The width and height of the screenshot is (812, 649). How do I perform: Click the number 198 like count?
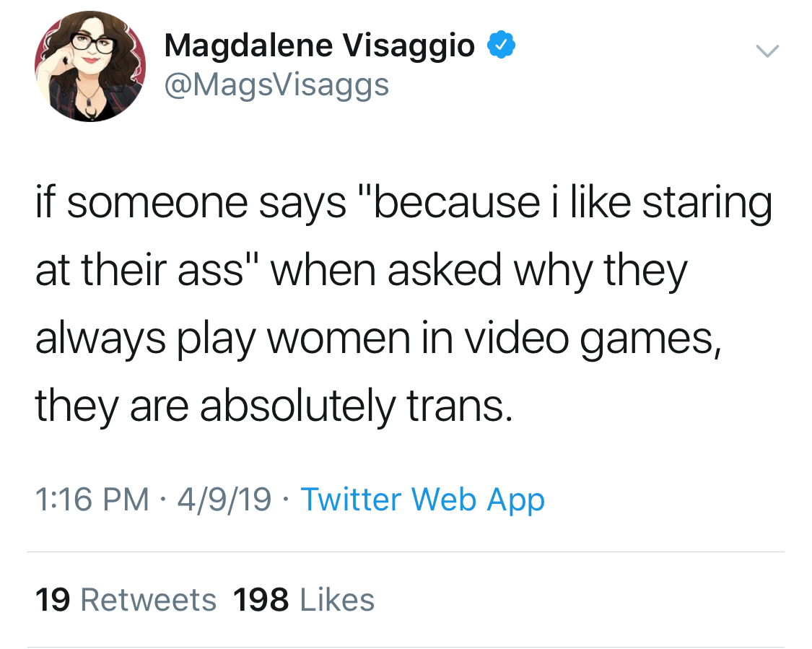click(x=261, y=600)
